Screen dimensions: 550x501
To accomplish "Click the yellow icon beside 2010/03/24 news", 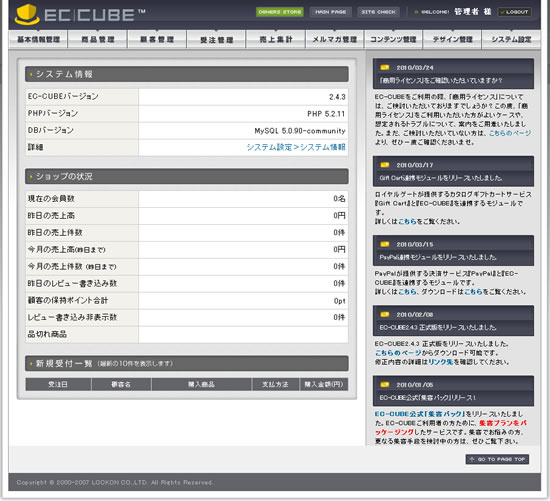I will coord(385,67).
